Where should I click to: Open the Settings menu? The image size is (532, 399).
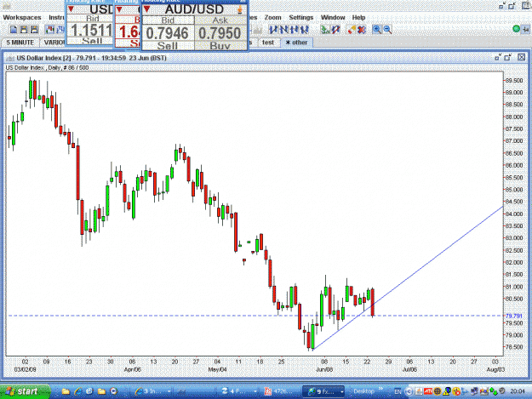(x=301, y=17)
